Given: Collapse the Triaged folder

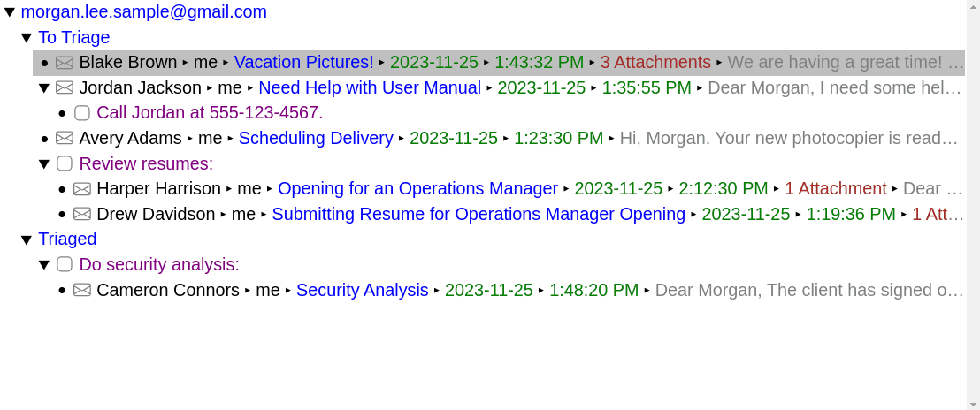Looking at the screenshot, I should pyautogui.click(x=27, y=239).
